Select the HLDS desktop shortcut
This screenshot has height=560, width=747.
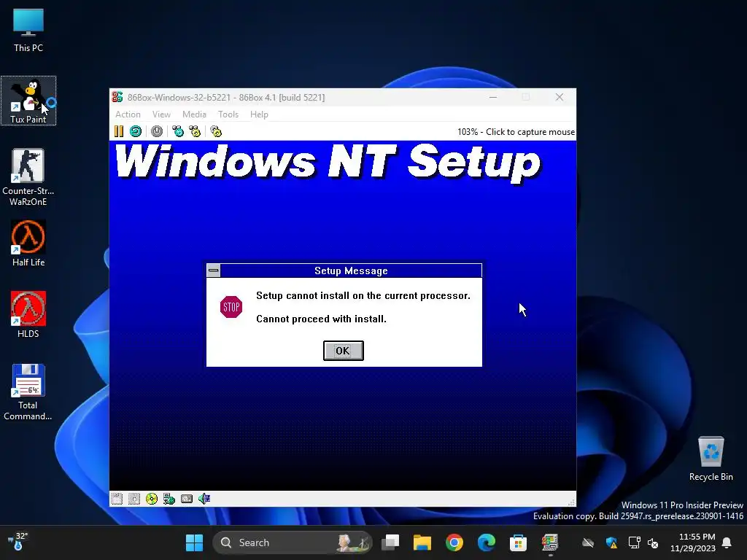coord(28,315)
